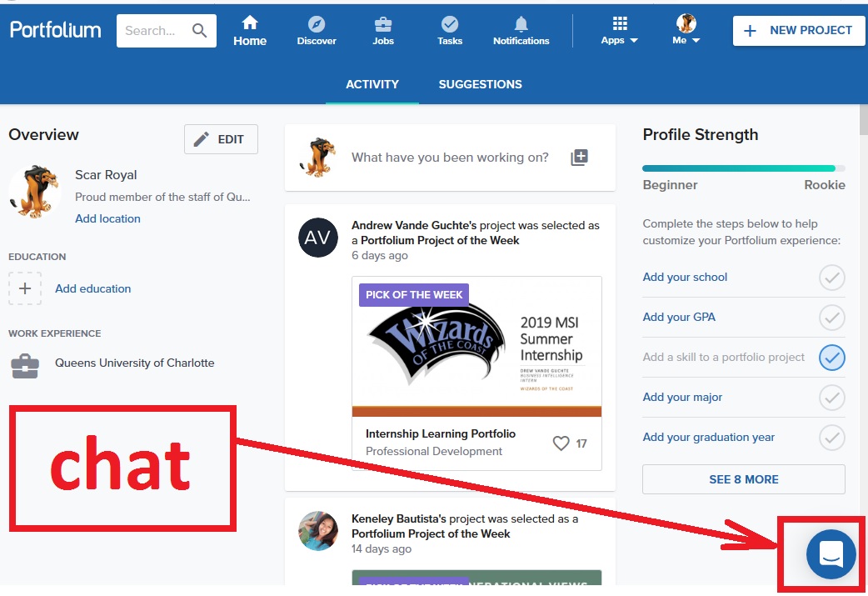
Task: Click the page vertical scrollbar
Action: click(863, 119)
